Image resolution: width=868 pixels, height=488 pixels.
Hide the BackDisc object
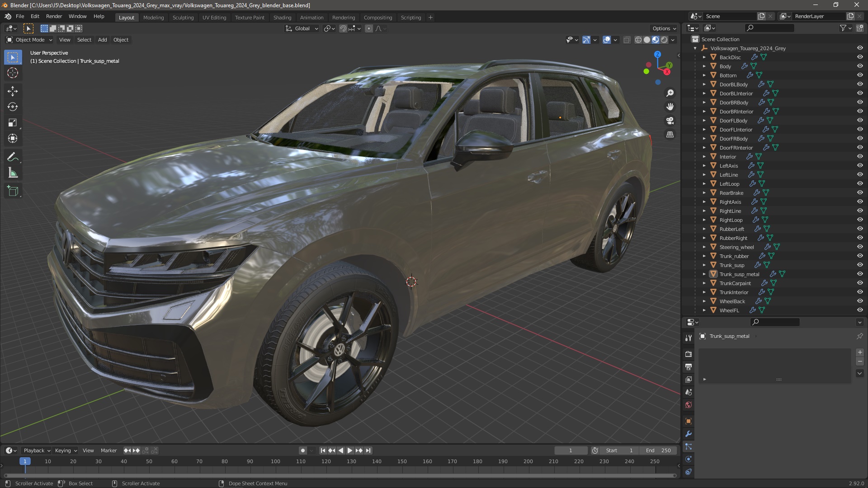point(860,57)
